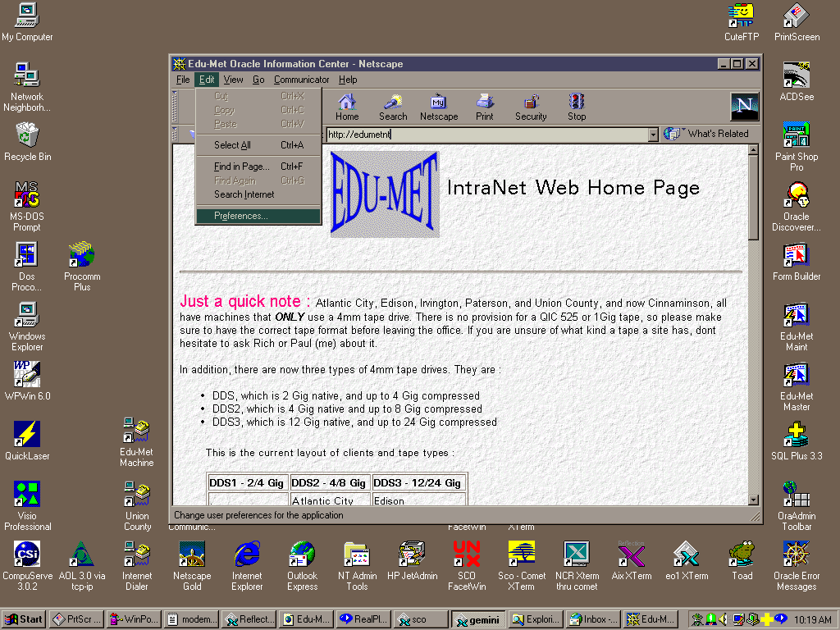The height and width of the screenshot is (630, 840).
Task: Select the Network Neighborhood desktop icon
Action: point(27,87)
